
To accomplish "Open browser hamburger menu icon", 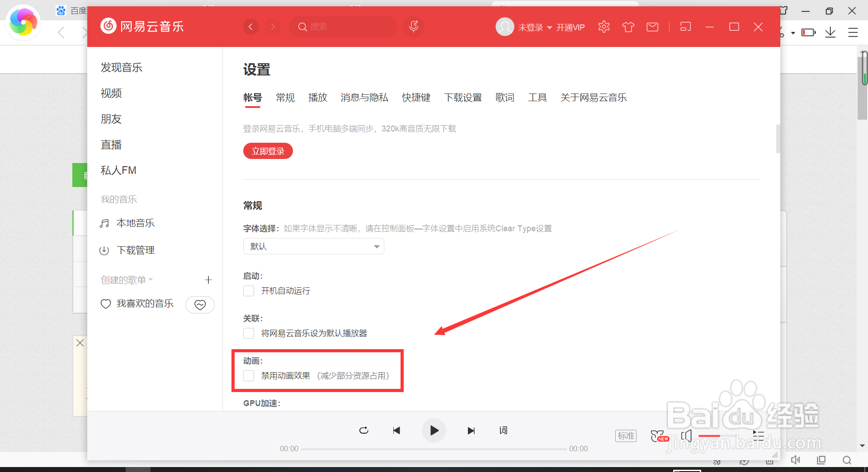I will [x=853, y=33].
